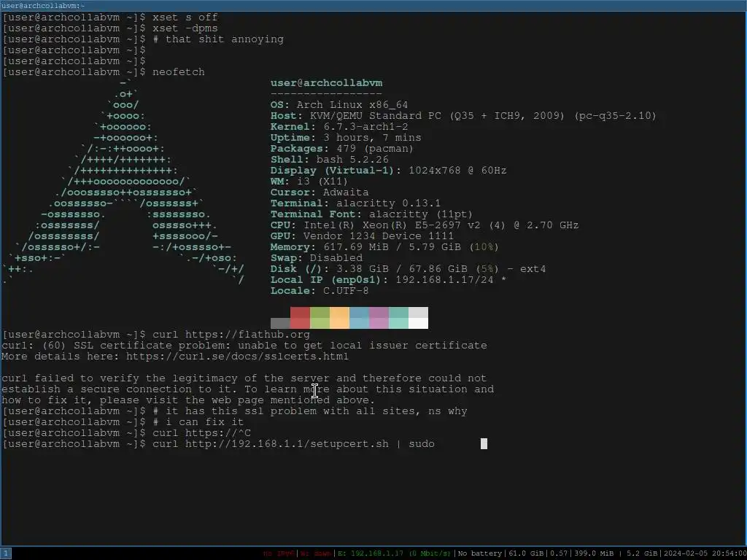
Task: Click the 'neofetch' command
Action: pyautogui.click(x=178, y=72)
